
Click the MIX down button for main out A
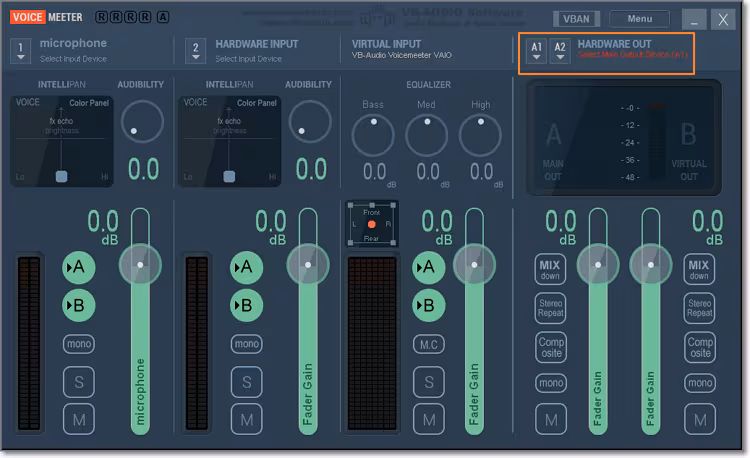pos(550,269)
